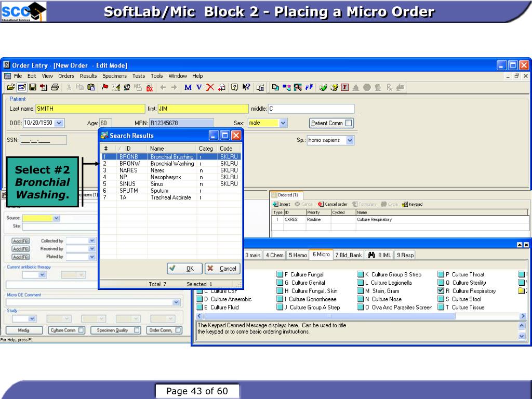Tick the Order Comm checkbox
The height and width of the screenshot is (399, 532).
[x=178, y=330]
